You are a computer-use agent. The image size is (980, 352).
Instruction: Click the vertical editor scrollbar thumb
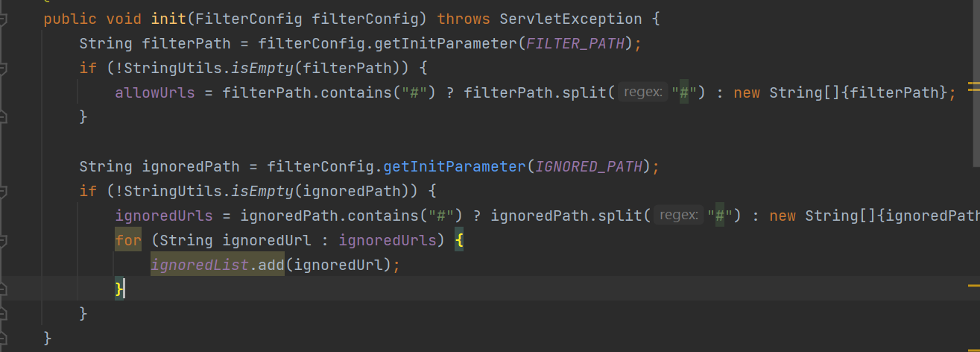pos(976,82)
